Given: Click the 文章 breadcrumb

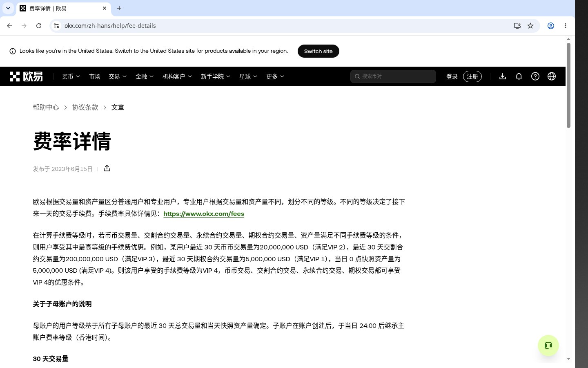Looking at the screenshot, I should (118, 107).
